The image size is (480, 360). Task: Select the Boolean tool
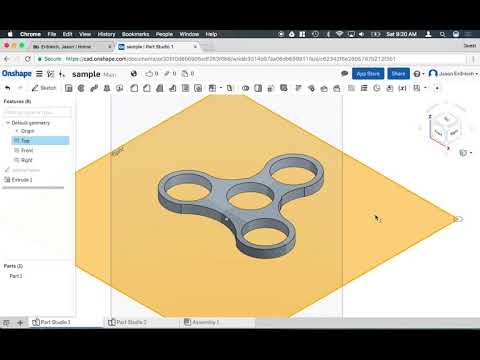click(246, 88)
